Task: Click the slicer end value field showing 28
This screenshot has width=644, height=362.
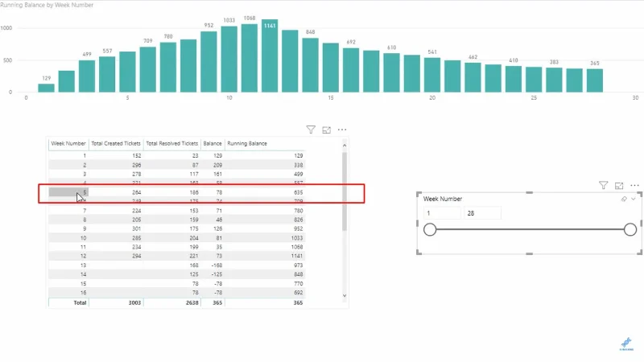Action: pos(482,213)
